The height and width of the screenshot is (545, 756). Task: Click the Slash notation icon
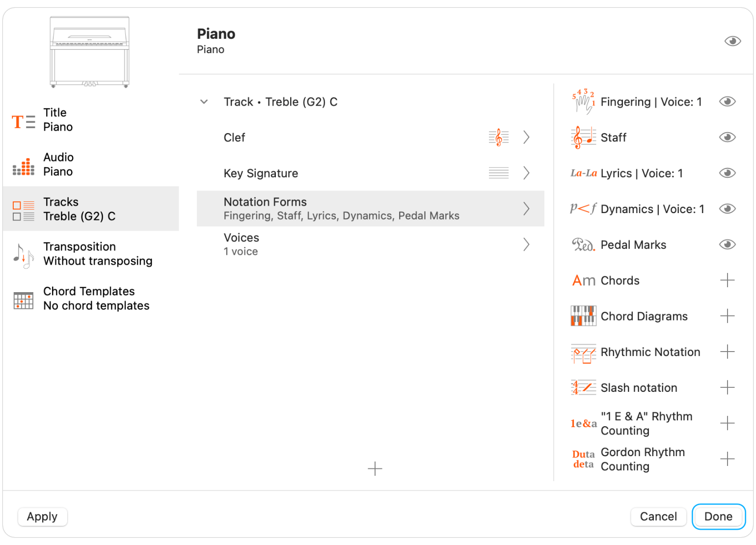point(584,388)
